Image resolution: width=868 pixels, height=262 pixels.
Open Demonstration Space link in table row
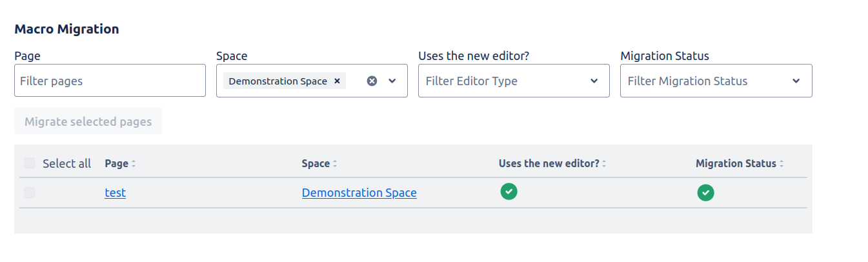click(359, 193)
